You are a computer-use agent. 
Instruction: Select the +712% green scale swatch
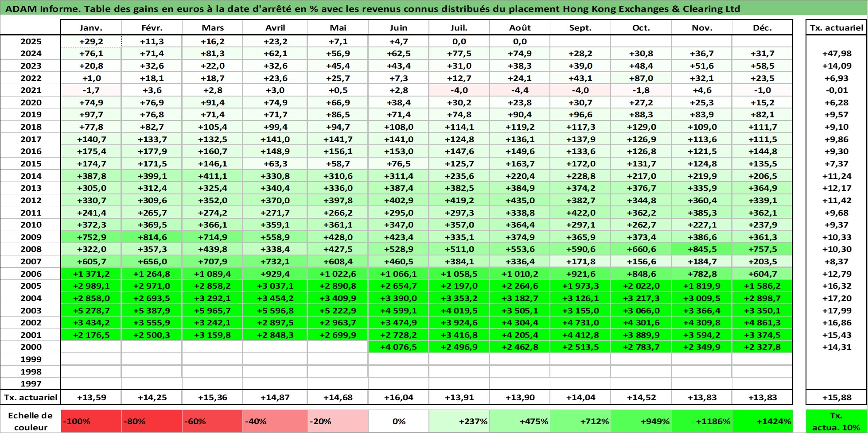click(x=580, y=421)
